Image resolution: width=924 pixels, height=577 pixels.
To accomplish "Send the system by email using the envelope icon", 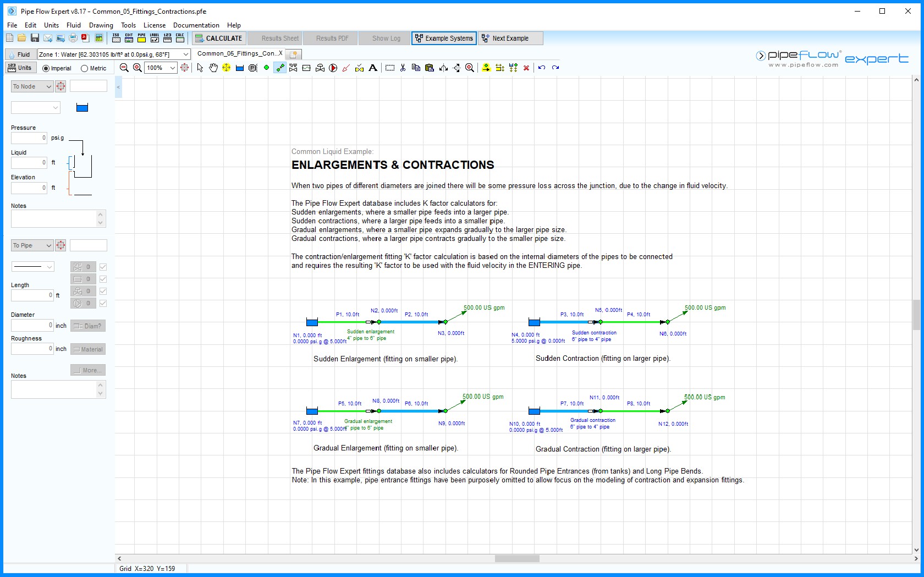I will point(48,38).
